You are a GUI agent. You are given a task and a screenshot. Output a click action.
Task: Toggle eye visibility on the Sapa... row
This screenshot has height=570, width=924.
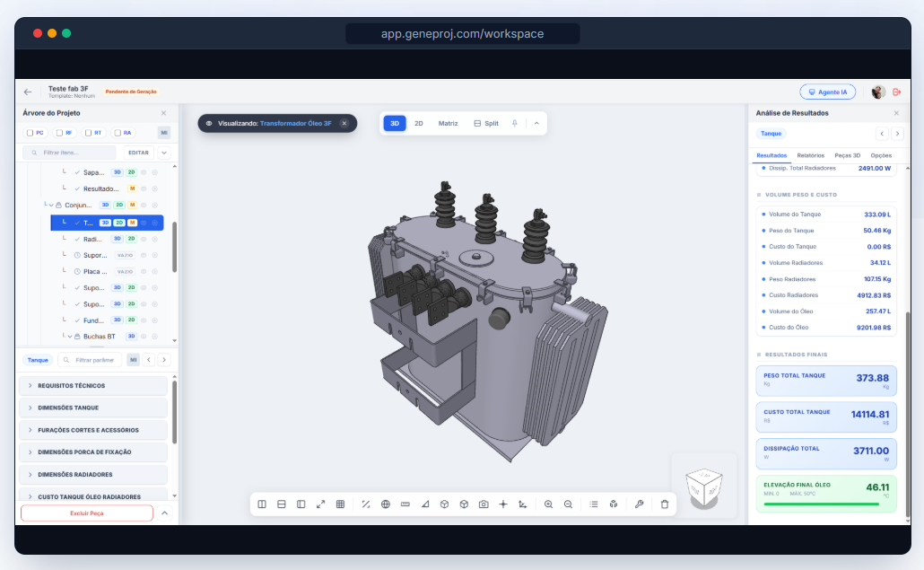[144, 172]
